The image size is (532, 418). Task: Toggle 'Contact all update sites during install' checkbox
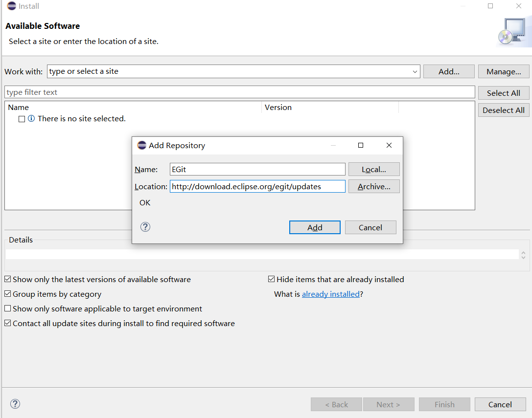(8, 323)
